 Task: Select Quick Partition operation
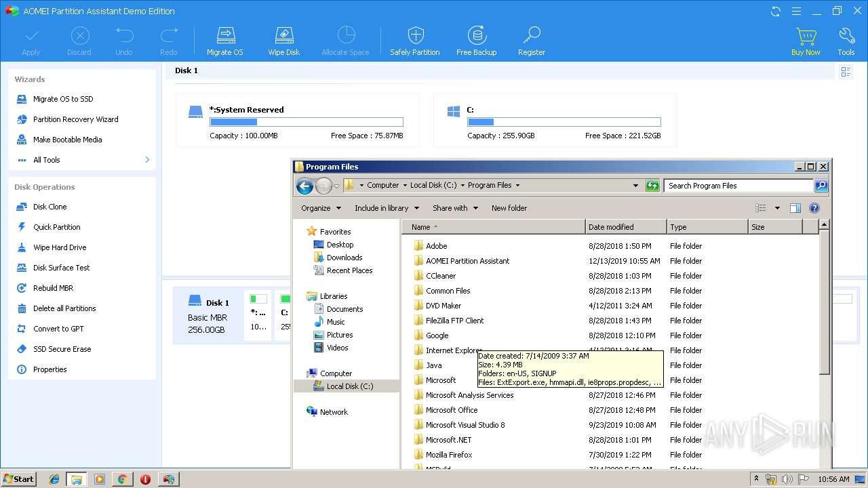[x=57, y=227]
